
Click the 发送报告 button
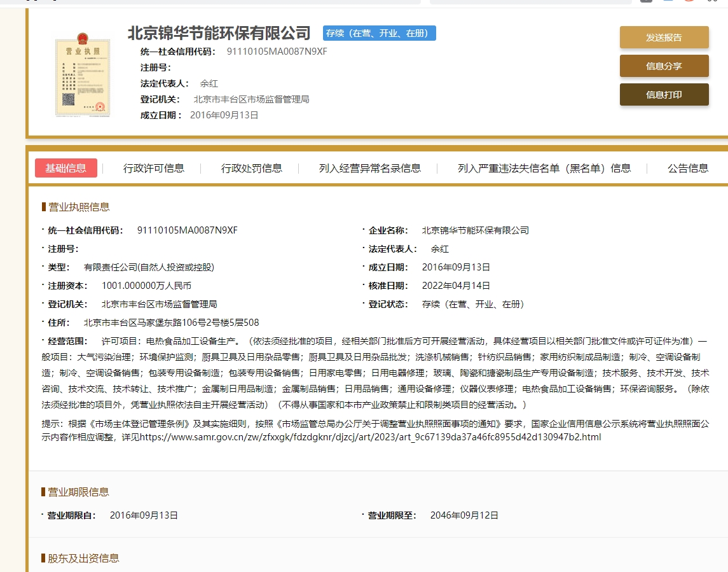(664, 38)
